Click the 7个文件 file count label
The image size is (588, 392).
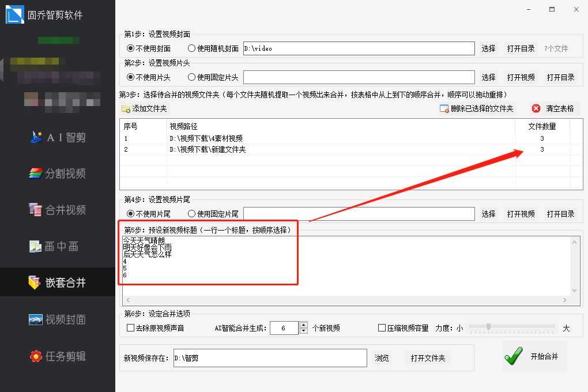556,48
